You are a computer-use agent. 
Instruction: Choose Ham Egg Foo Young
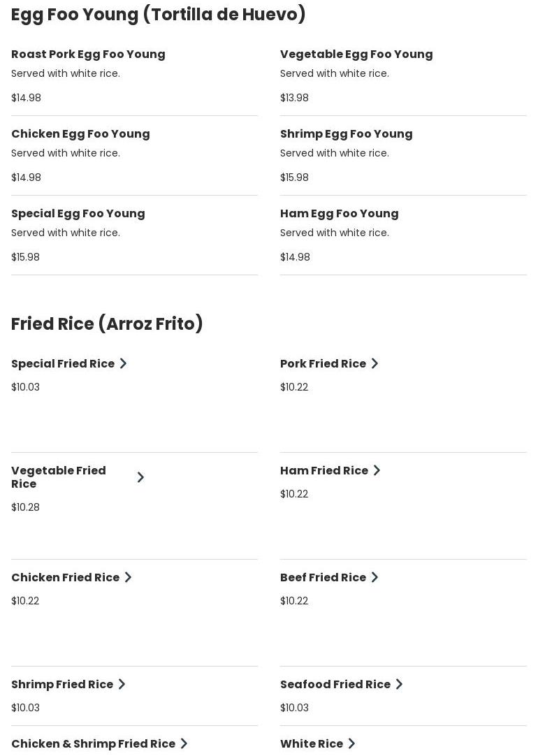pyautogui.click(x=339, y=214)
